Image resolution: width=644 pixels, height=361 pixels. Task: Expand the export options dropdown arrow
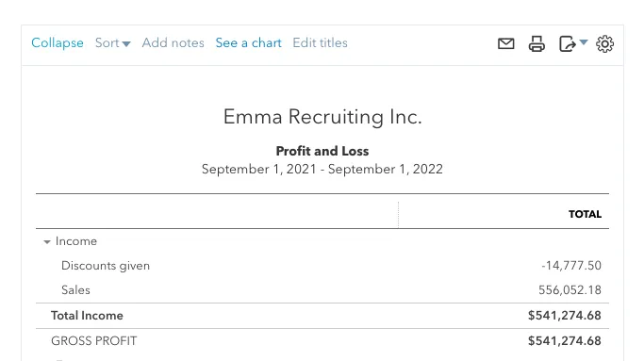pos(584,41)
